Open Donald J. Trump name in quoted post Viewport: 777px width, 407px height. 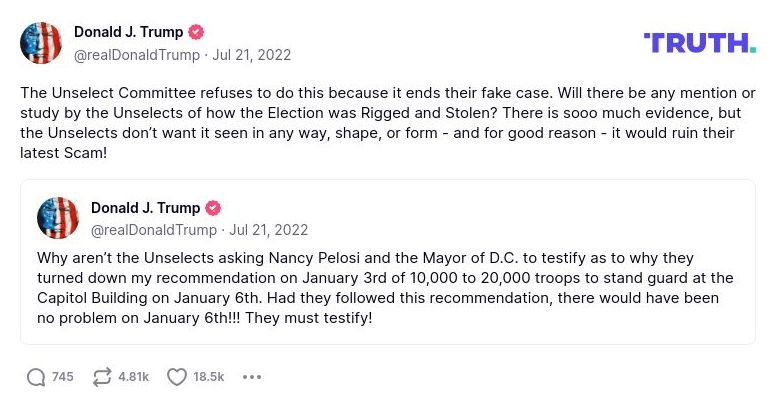coord(145,208)
